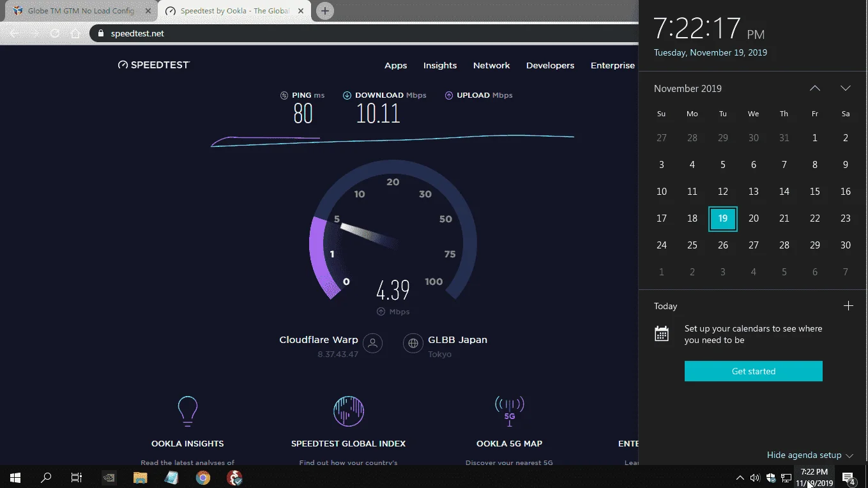Open the Ookla 5G Map tower icon

point(510,411)
